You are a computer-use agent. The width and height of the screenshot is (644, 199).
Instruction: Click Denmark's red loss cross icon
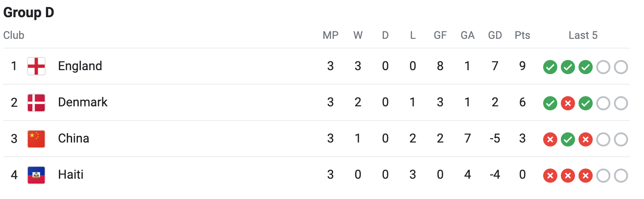pos(567,104)
